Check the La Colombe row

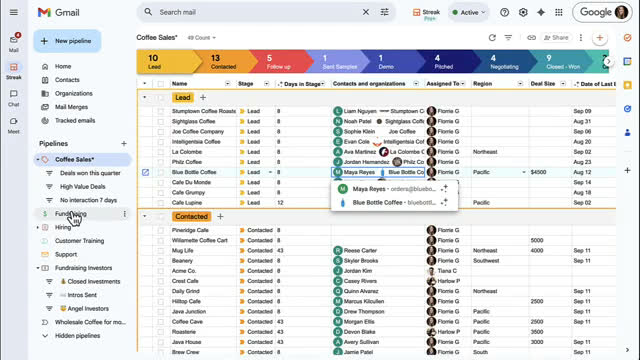[x=160, y=152]
